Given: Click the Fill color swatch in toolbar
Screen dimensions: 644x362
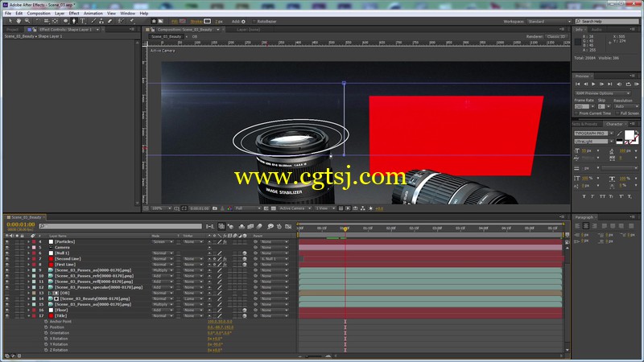Looking at the screenshot, I should tap(183, 22).
